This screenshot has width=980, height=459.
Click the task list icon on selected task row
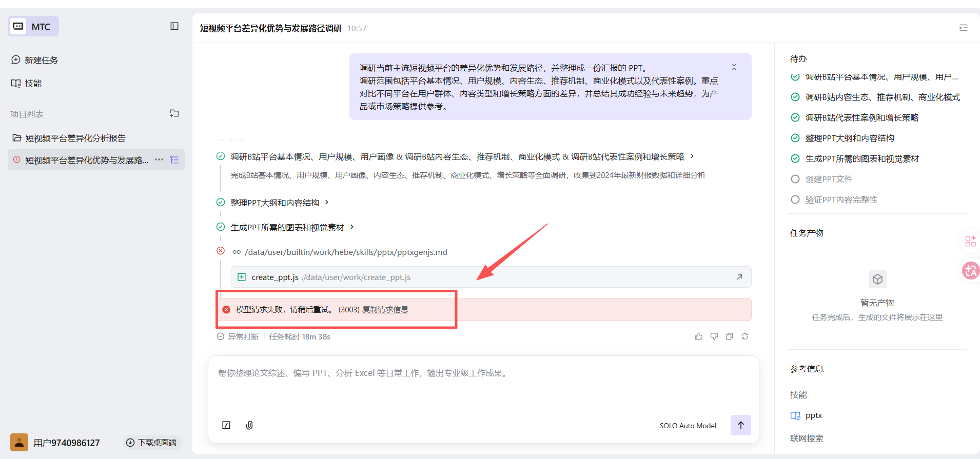tap(174, 160)
